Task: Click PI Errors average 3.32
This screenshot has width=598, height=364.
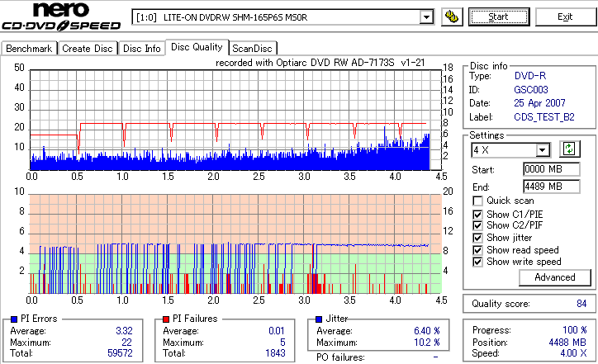Action: (124, 331)
